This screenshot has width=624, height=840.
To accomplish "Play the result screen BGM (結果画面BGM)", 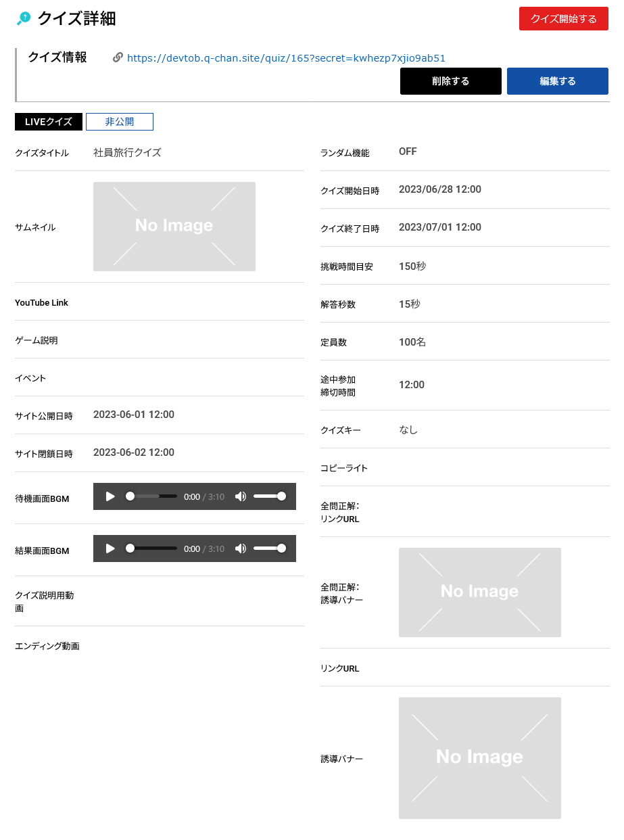I will pos(110,549).
